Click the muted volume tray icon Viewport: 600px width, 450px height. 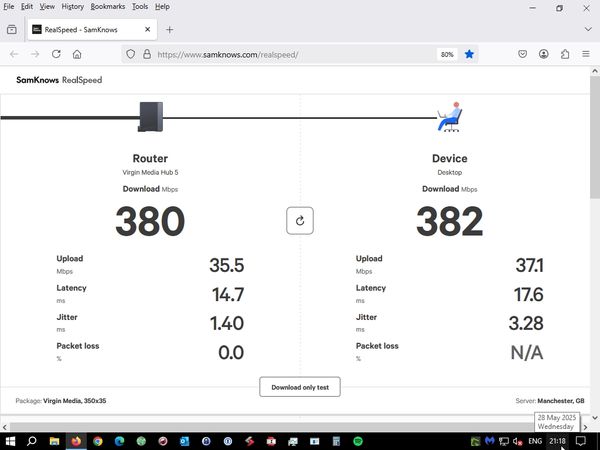(x=517, y=441)
